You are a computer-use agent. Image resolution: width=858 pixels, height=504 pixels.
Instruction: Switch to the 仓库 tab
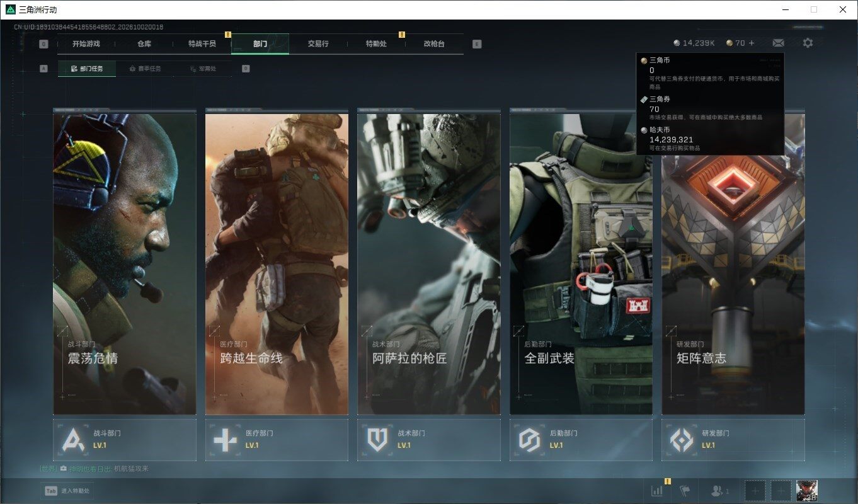(x=144, y=44)
